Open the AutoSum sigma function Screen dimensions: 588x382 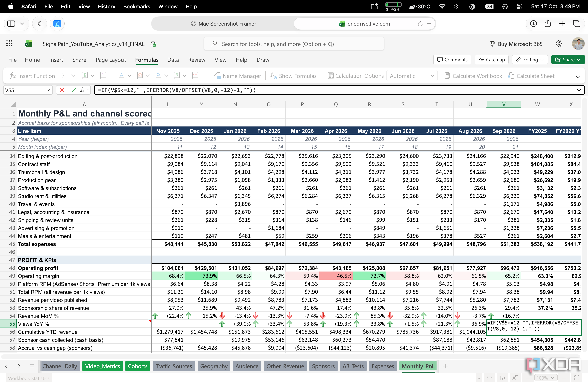64,76
